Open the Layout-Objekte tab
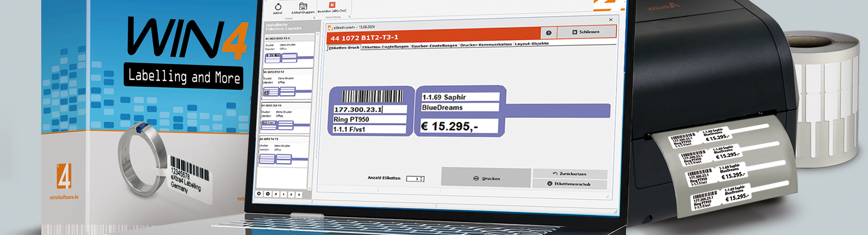 pyautogui.click(x=531, y=44)
